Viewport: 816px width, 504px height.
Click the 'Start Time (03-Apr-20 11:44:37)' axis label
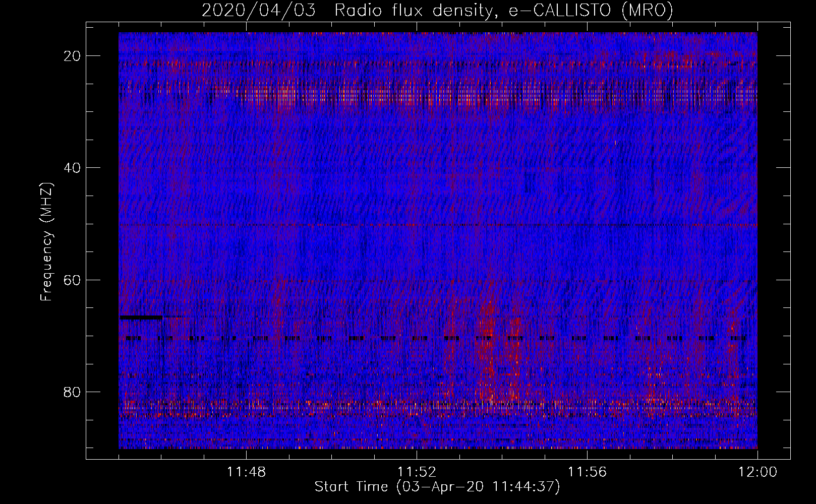click(437, 487)
